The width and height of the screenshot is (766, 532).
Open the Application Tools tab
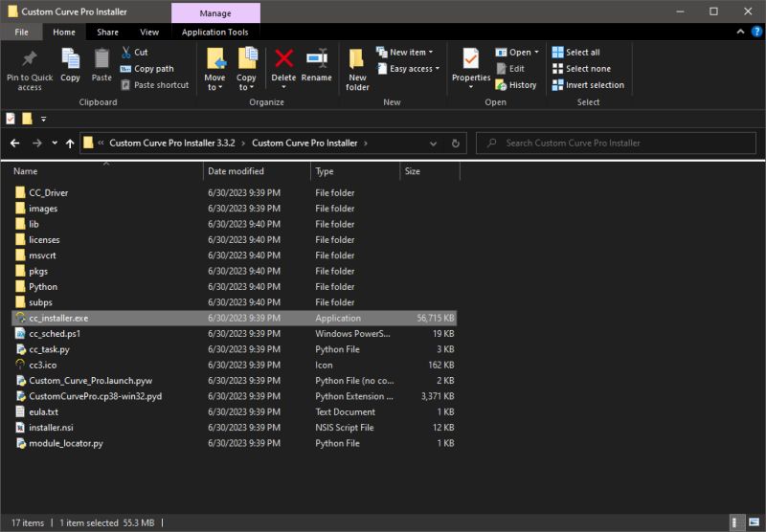(x=214, y=33)
